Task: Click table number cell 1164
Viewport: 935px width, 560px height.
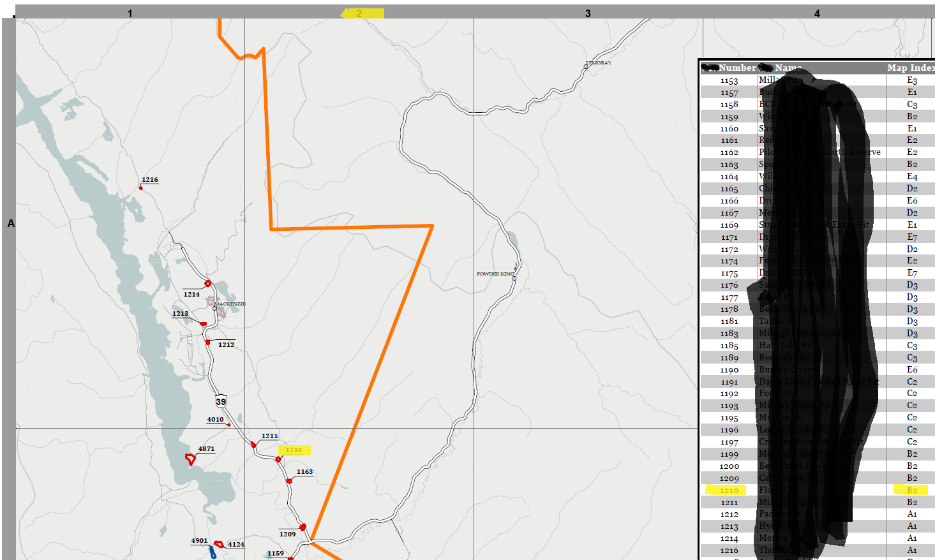Action: 729,177
